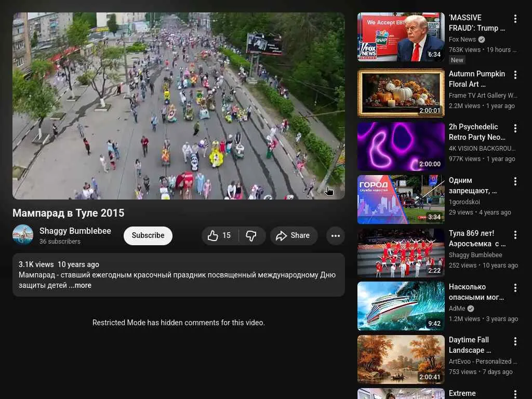Open menu for 'MASSIVE FRAUD': Trump video
Image resolution: width=532 pixels, height=399 pixels.
(x=515, y=19)
